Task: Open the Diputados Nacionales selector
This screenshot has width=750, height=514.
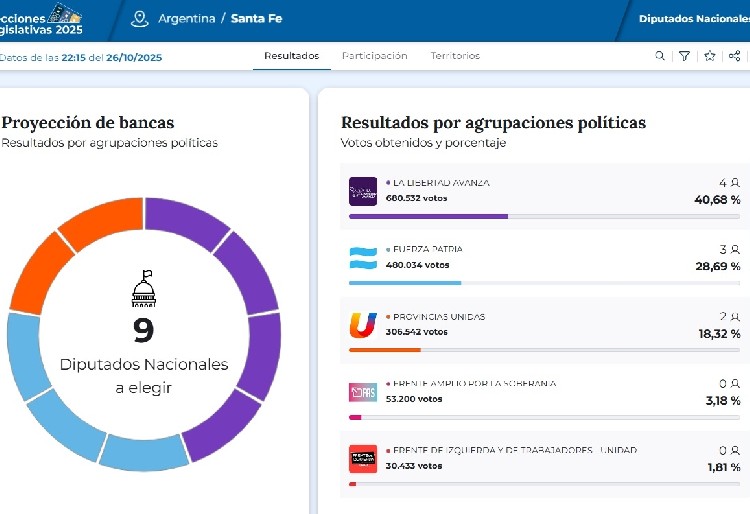Action: click(693, 19)
